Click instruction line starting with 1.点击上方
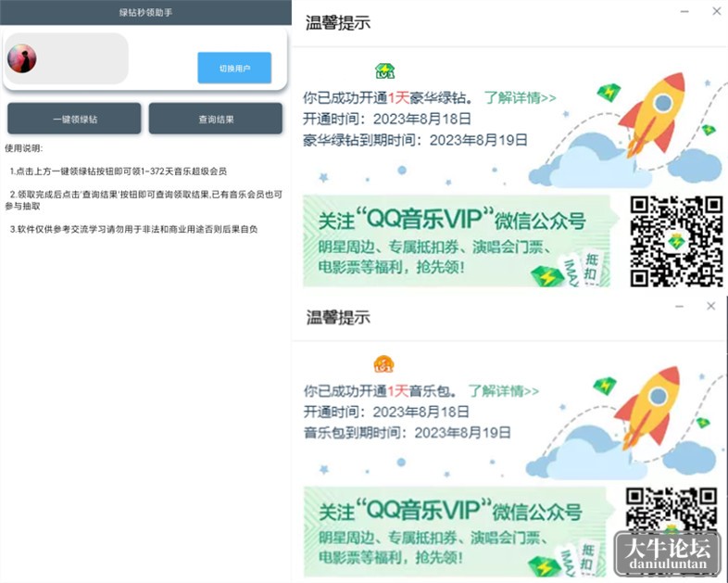This screenshot has width=728, height=583. [119, 171]
